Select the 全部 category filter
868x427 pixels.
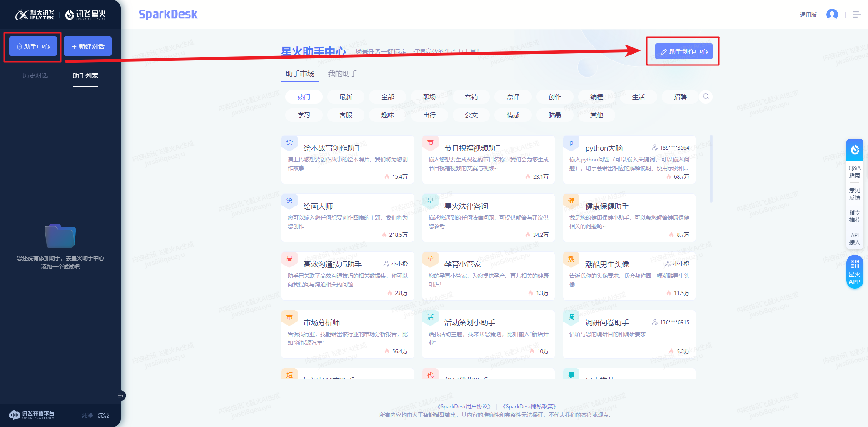point(388,97)
